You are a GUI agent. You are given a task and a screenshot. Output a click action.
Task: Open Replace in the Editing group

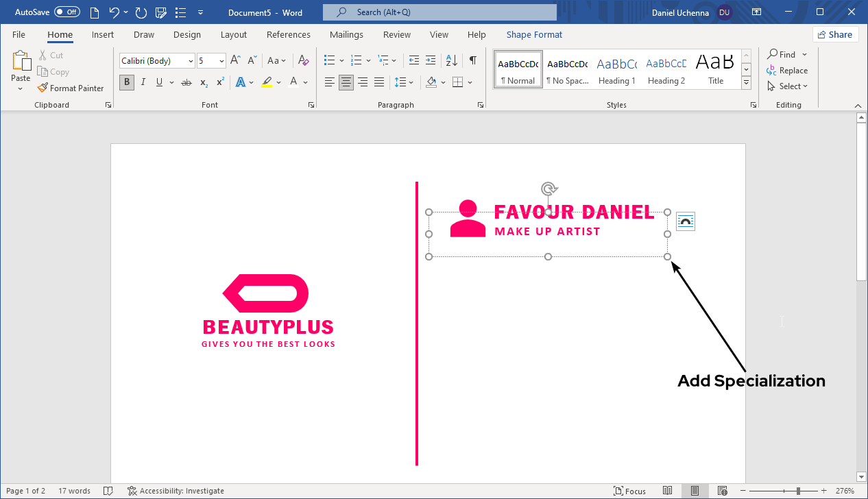tap(787, 70)
